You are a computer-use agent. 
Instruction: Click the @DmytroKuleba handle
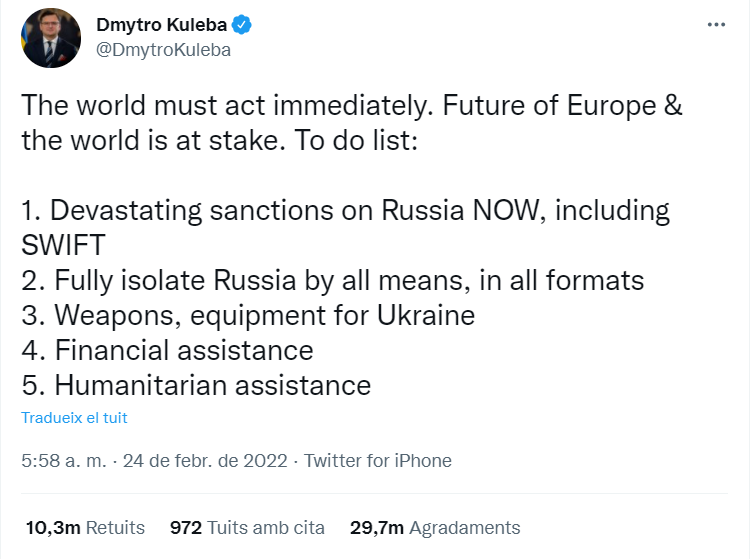[x=163, y=49]
